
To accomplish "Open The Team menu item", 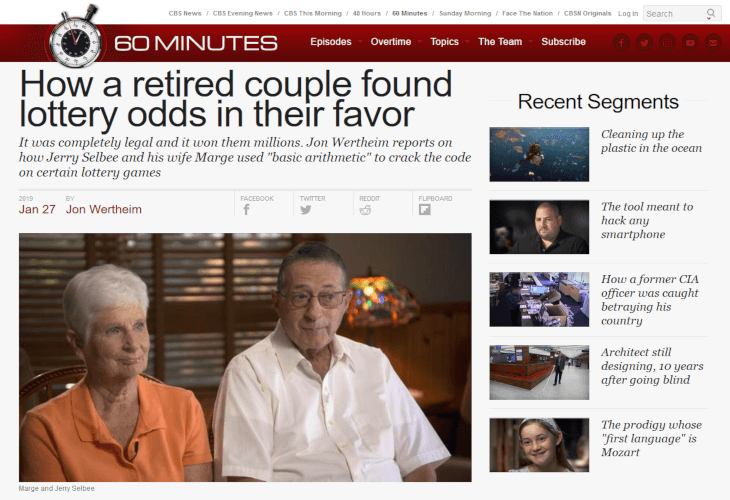I will tap(500, 42).
